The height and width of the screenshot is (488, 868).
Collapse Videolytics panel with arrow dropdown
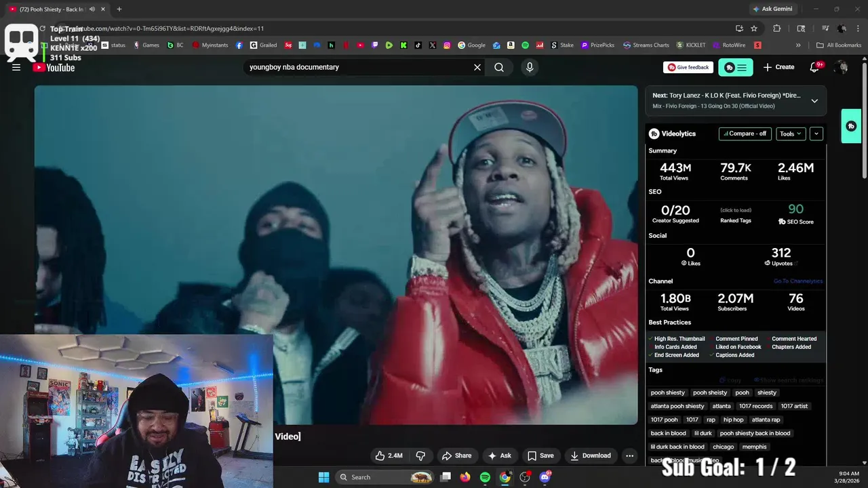pyautogui.click(x=816, y=134)
